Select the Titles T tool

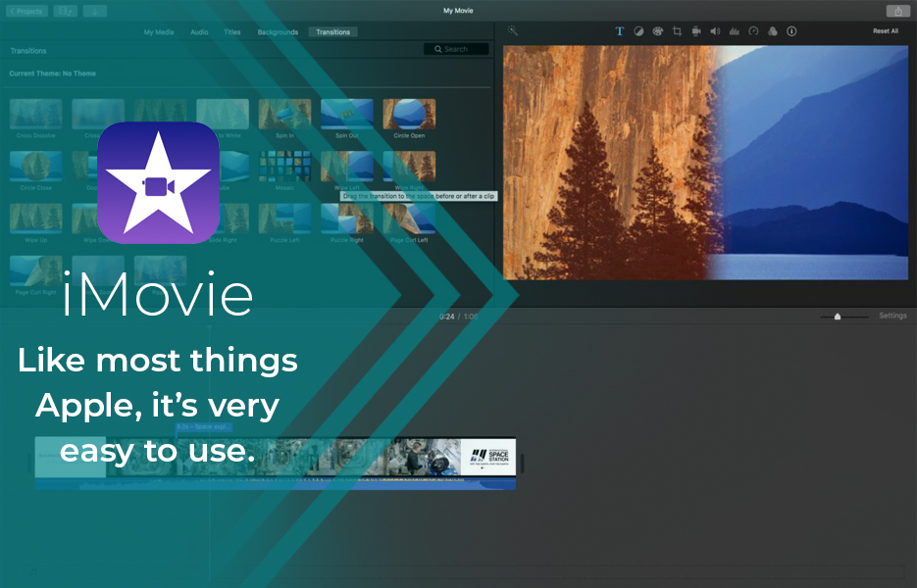(x=619, y=31)
